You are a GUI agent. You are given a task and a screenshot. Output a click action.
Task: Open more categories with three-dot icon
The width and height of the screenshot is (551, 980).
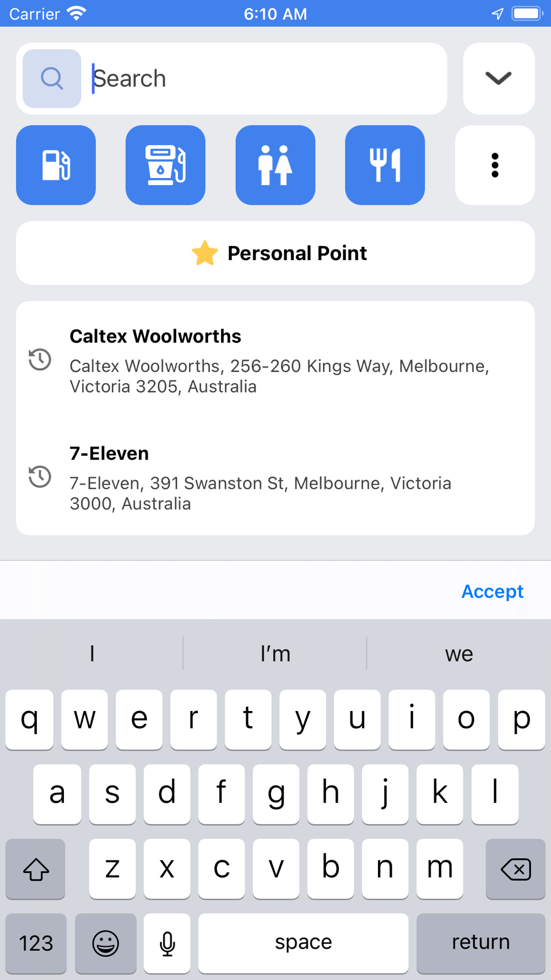coord(495,165)
